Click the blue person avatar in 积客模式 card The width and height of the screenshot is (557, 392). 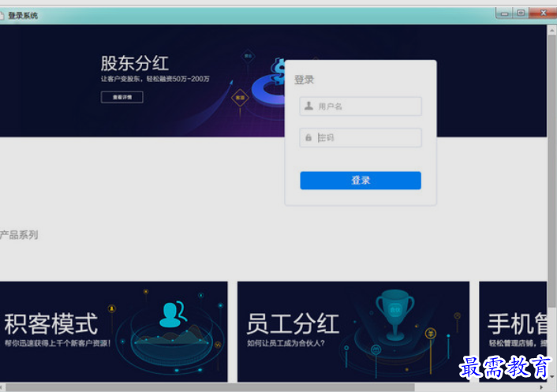(x=172, y=314)
